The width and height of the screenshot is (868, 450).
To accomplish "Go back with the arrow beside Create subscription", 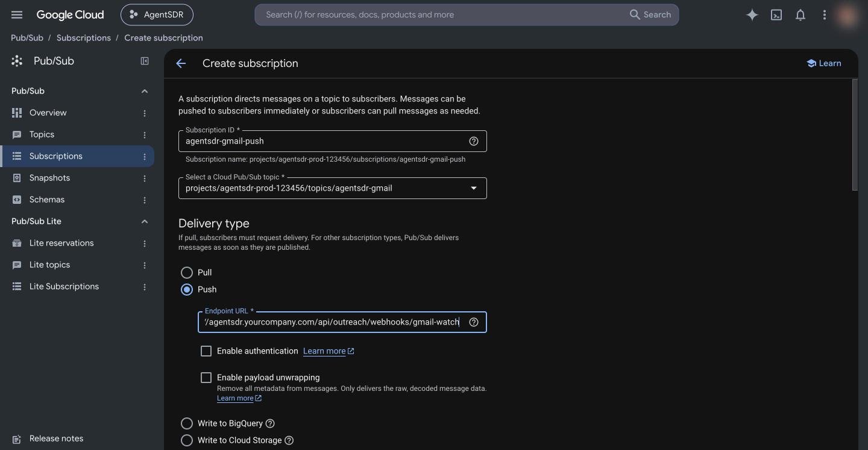I will pos(181,63).
